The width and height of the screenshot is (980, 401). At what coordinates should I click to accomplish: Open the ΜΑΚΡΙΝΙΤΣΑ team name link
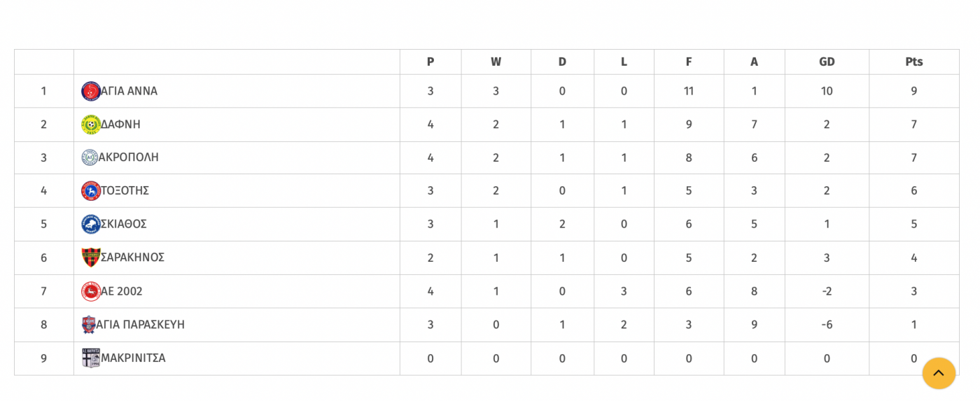pyautogui.click(x=133, y=358)
